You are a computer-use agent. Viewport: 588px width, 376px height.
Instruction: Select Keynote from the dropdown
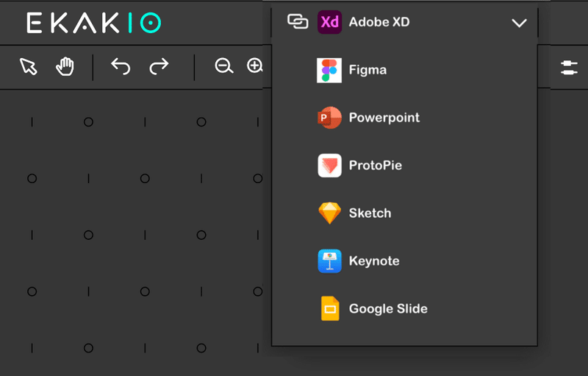tap(404, 260)
